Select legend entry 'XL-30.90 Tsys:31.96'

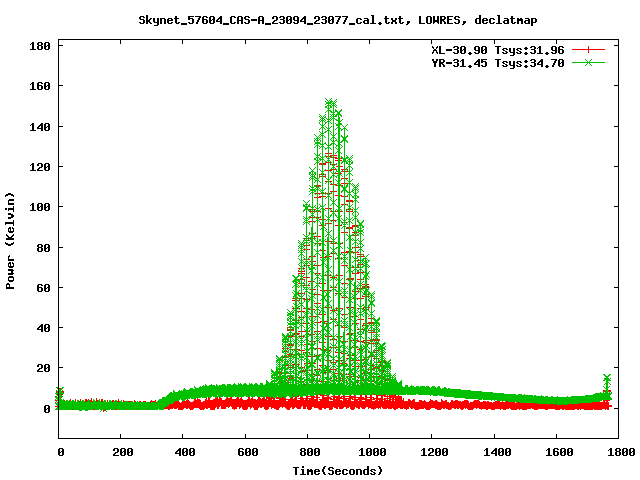coord(498,50)
